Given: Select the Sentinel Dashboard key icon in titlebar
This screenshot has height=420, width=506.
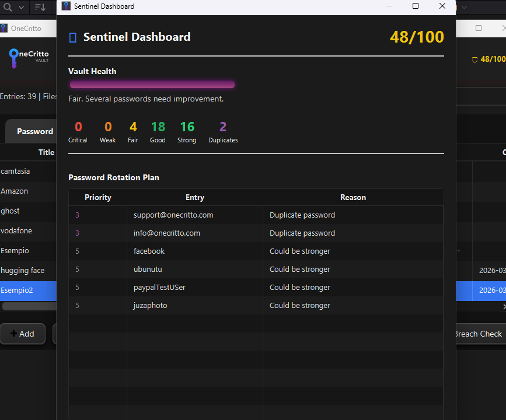Looking at the screenshot, I should click(65, 6).
